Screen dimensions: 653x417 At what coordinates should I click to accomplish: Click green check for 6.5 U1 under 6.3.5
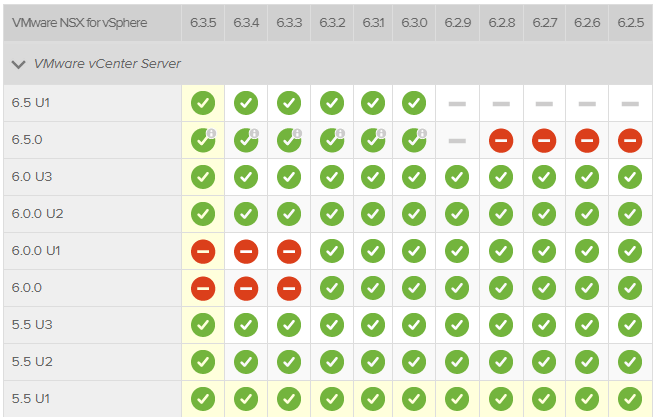coord(204,103)
